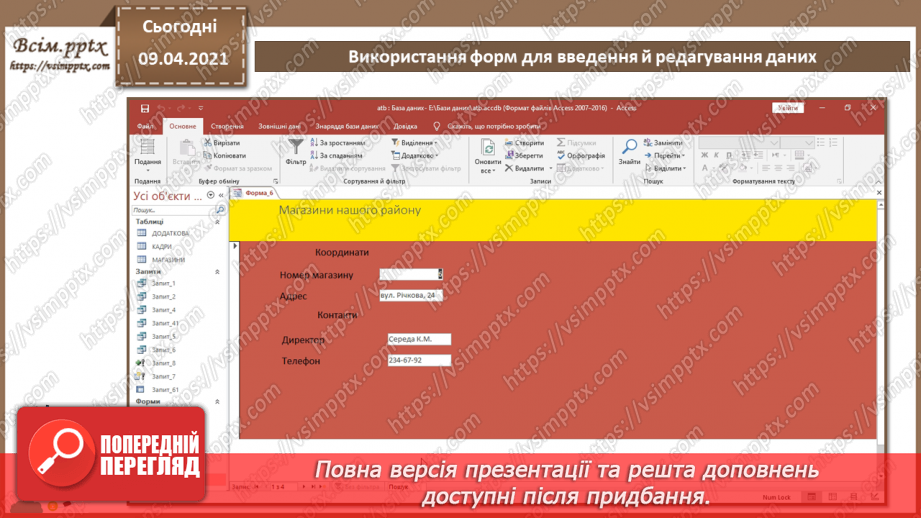Click Sort descending (За спаданням)
The height and width of the screenshot is (518, 921).
[336, 156]
